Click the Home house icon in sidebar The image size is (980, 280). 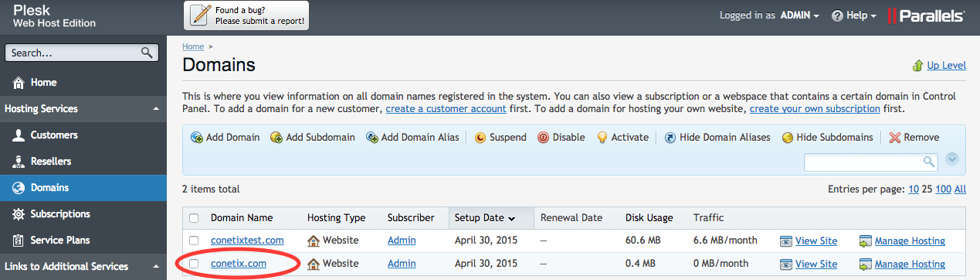pos(19,82)
